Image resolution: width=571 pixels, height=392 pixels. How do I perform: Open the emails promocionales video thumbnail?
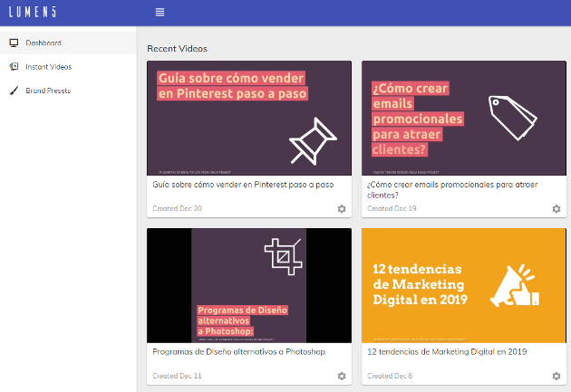pos(464,119)
